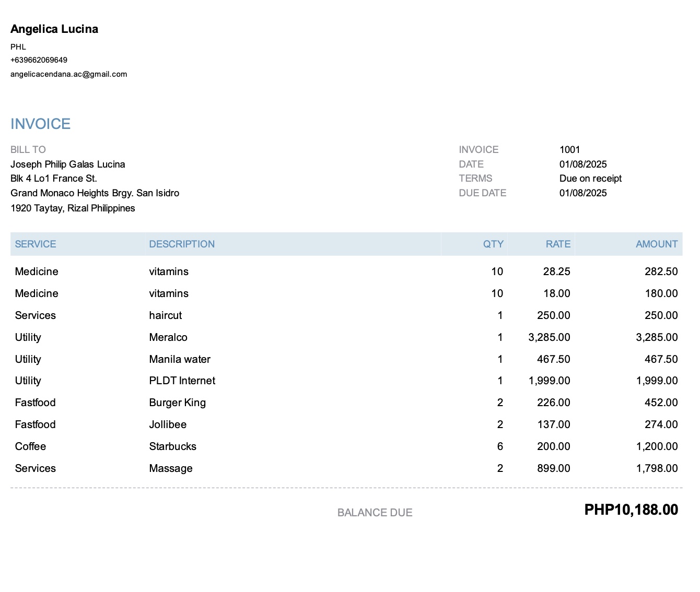Select the PLDT Internet description
Viewport: 700px width, 592px height.
[x=182, y=381]
